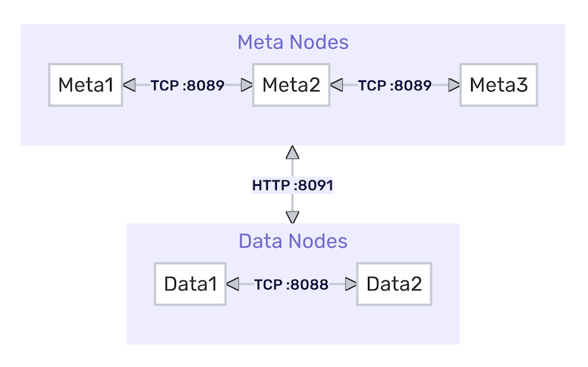Click the HTTP :8091 edge label
588x367 pixels.
[x=293, y=185]
